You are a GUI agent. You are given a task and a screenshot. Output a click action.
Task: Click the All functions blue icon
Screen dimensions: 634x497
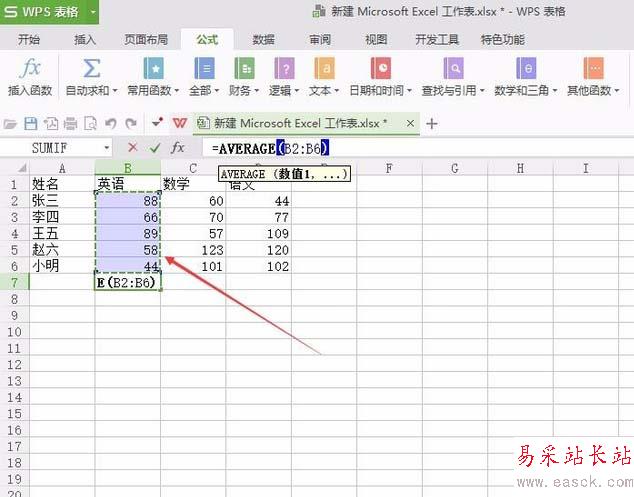pos(204,68)
